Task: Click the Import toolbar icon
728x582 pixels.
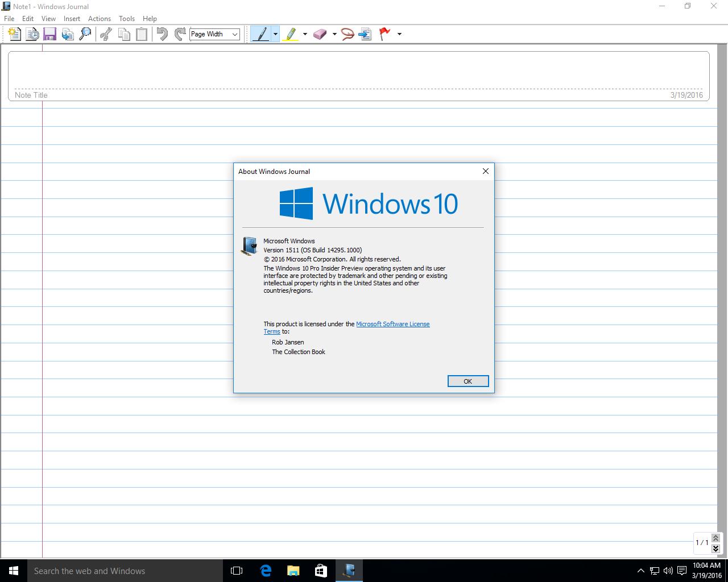Action: (68, 34)
